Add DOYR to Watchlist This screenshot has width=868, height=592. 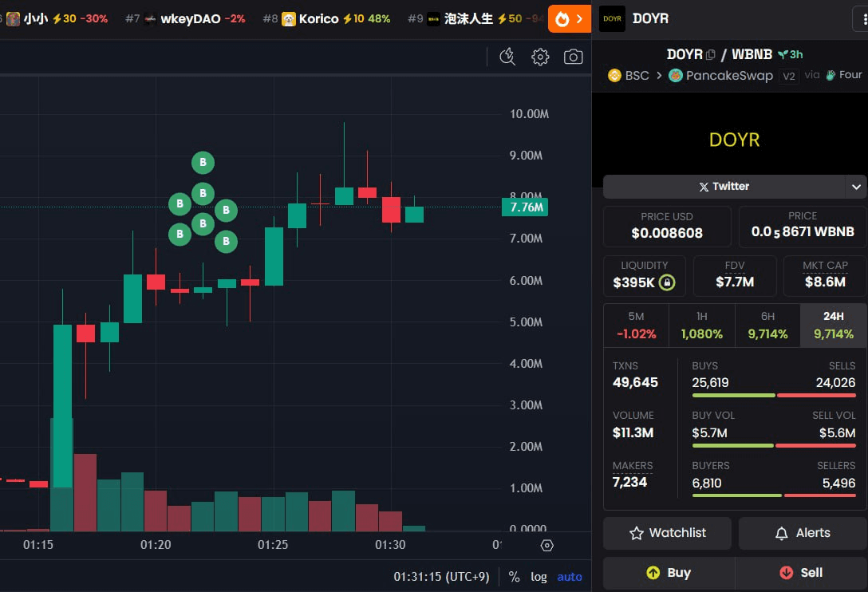667,533
